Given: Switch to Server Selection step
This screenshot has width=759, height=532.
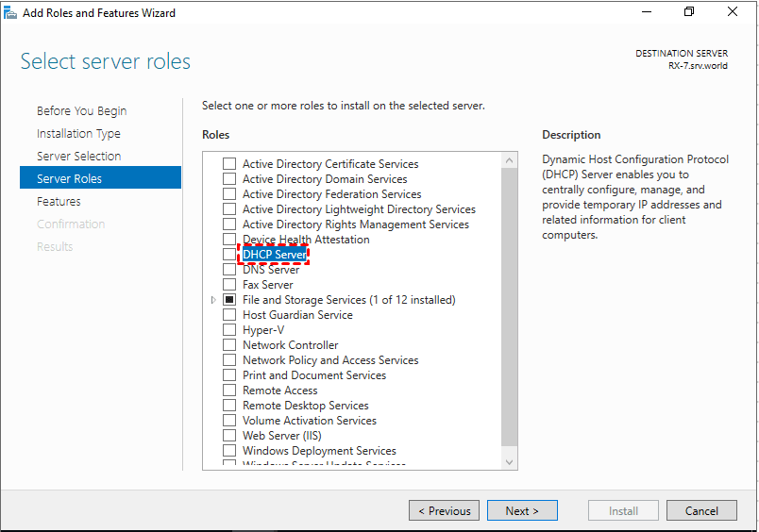Looking at the screenshot, I should pyautogui.click(x=78, y=157).
